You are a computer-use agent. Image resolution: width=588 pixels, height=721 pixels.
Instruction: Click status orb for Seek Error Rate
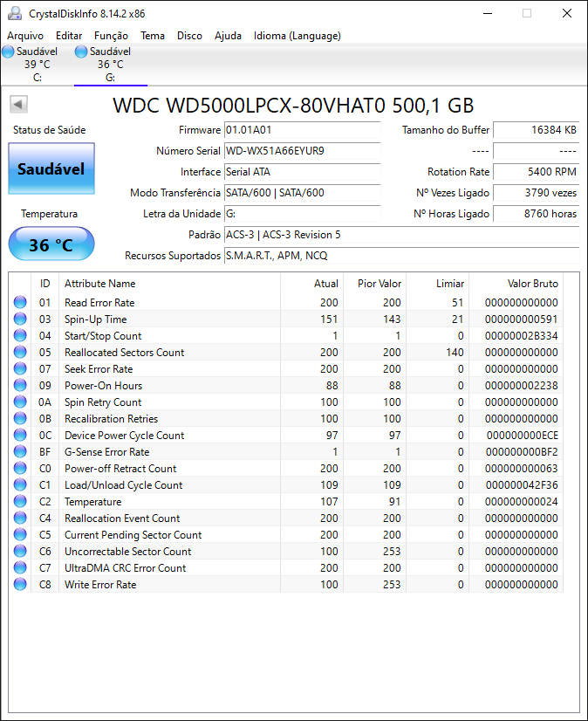[x=20, y=368]
